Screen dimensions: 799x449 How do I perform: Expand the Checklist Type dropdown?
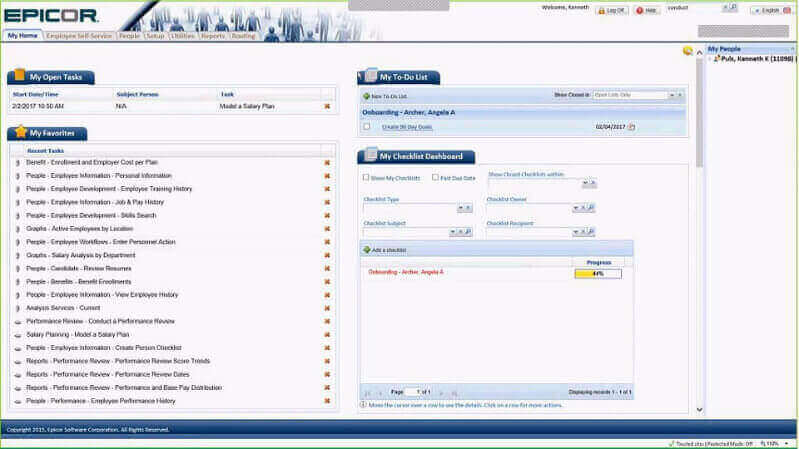click(460, 208)
